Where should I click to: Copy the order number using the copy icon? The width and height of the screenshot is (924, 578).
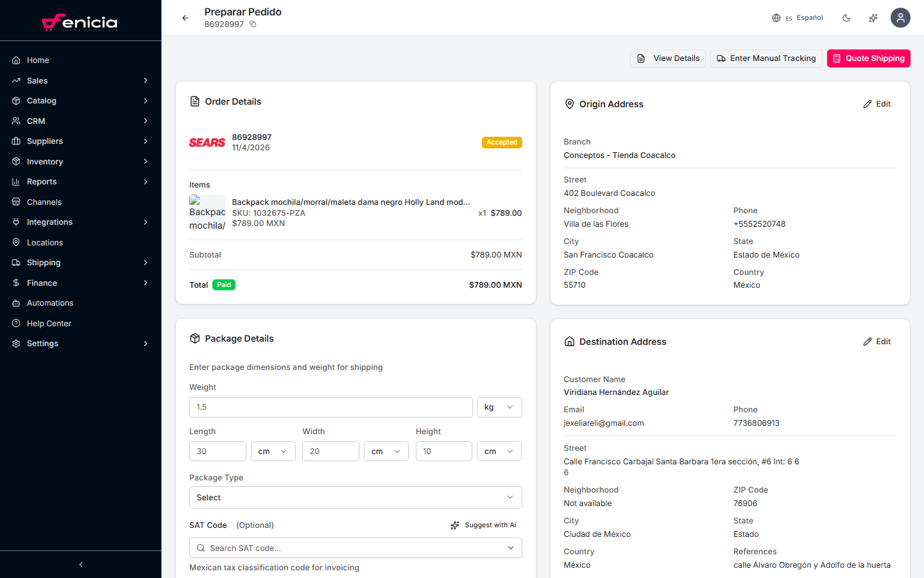(x=252, y=23)
